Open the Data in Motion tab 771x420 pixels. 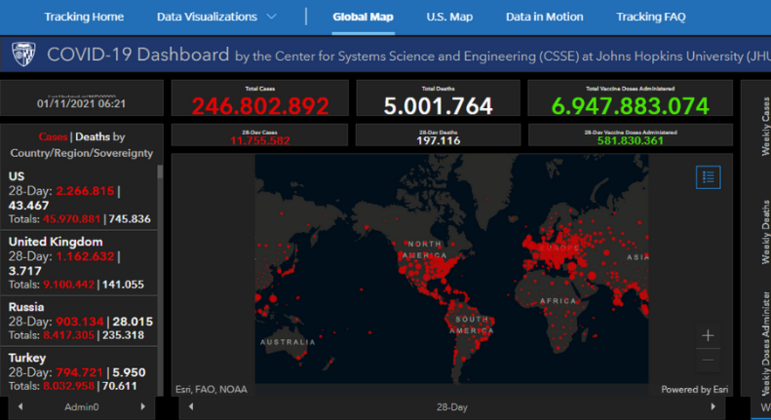tap(544, 17)
